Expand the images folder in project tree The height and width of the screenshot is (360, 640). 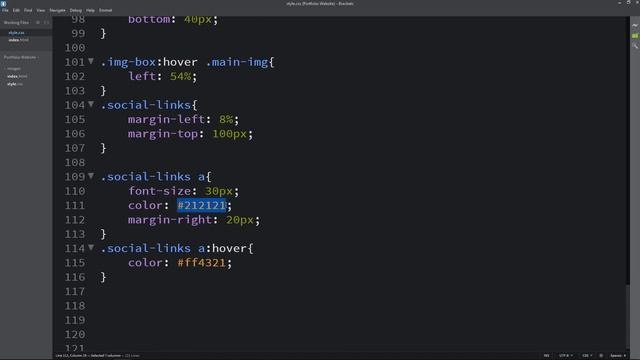point(13,69)
